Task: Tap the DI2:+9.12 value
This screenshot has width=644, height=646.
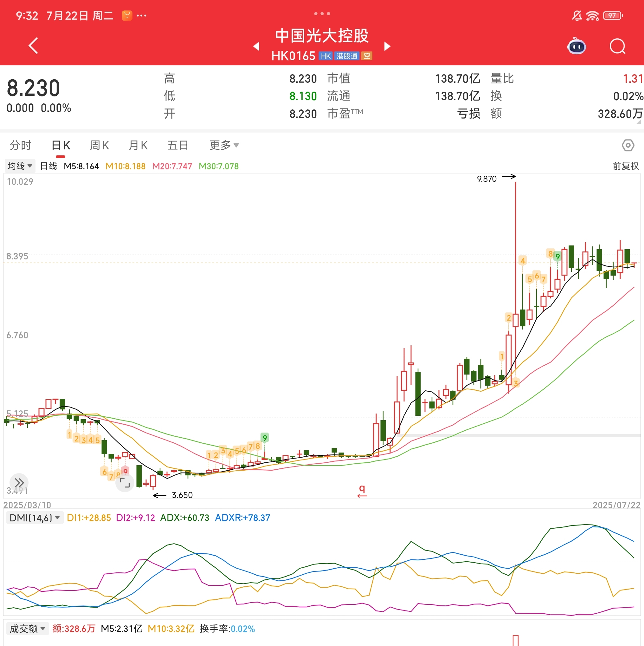Action: 135,518
